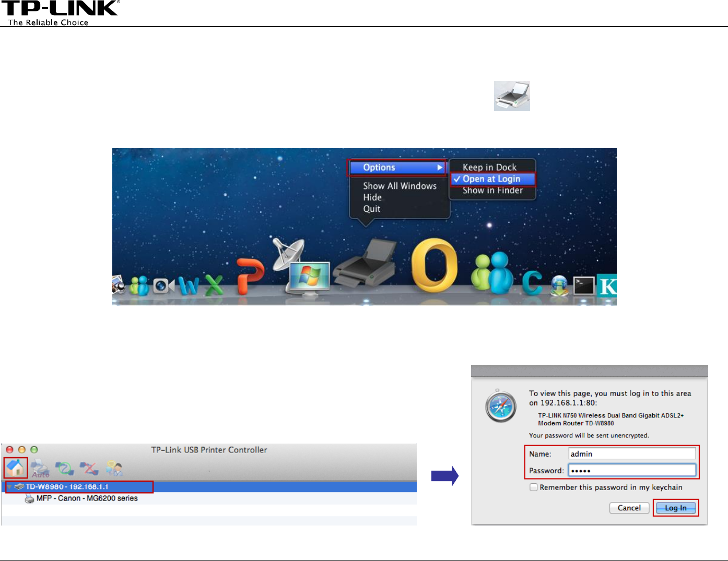Click Cancel in the login dialog
The height and width of the screenshot is (561, 728).
tap(629, 508)
